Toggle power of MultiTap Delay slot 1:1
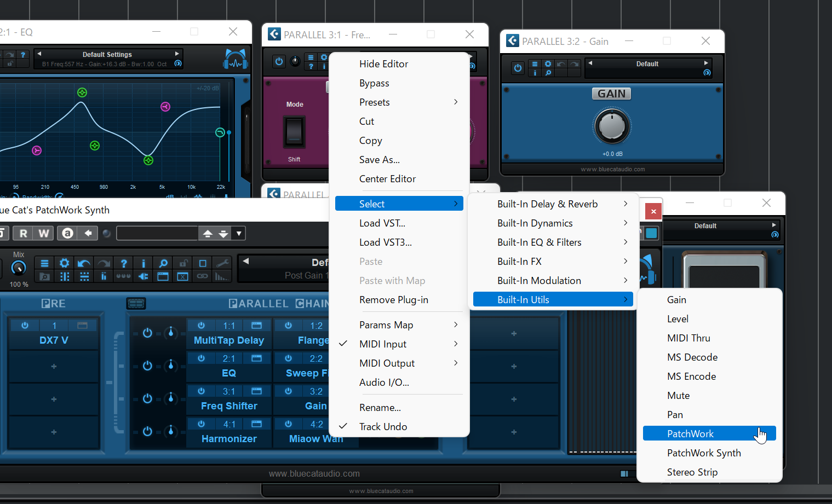 pos(201,325)
